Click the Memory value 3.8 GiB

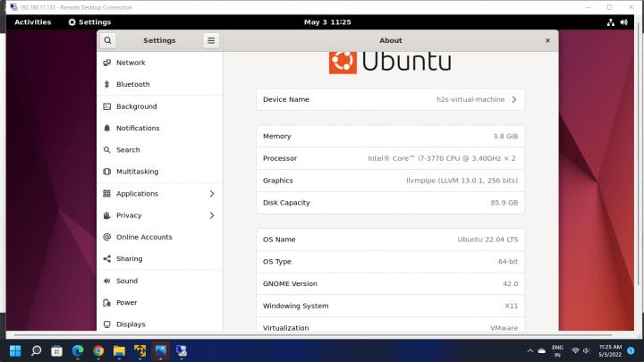pyautogui.click(x=505, y=136)
